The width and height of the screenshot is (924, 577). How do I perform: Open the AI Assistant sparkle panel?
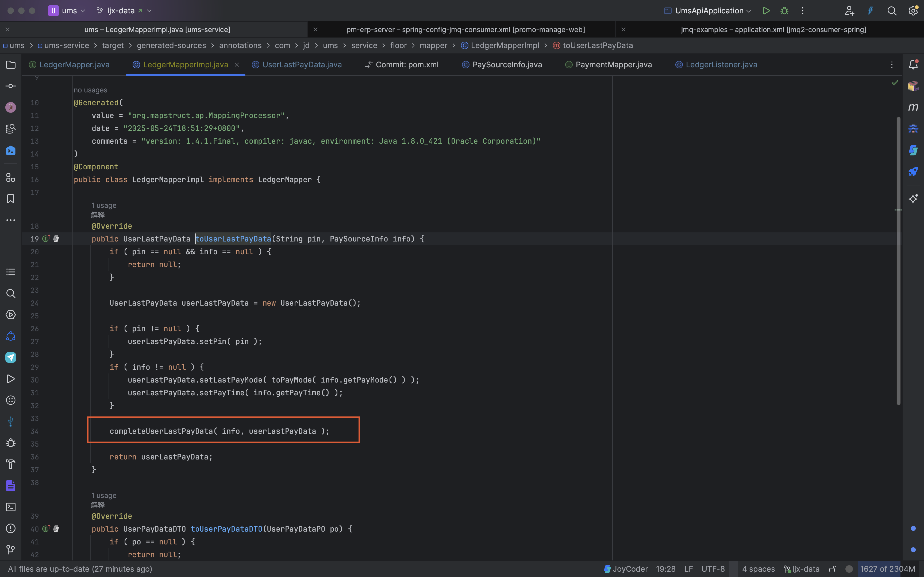913,199
